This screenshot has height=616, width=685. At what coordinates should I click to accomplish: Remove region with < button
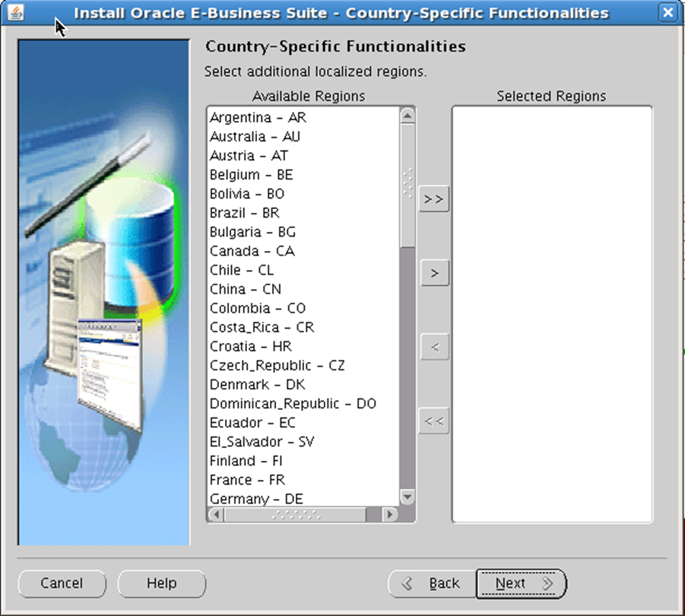click(434, 348)
